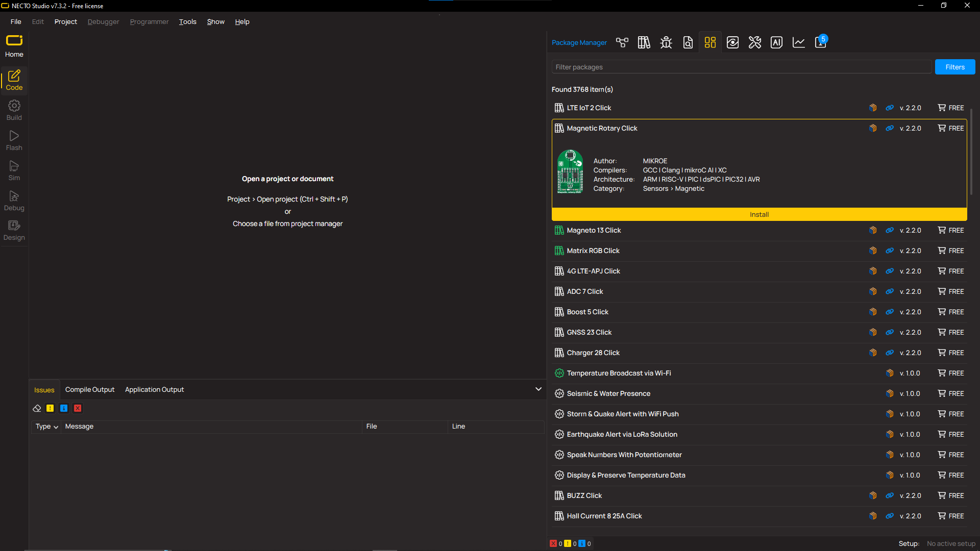This screenshot has height=551, width=980.
Task: Open the Tools menu
Action: coord(187,21)
